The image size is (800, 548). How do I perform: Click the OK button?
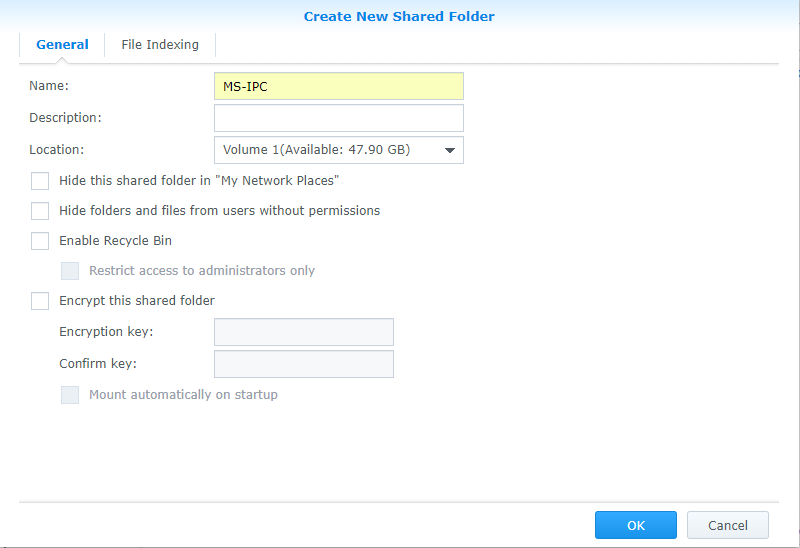(x=636, y=525)
